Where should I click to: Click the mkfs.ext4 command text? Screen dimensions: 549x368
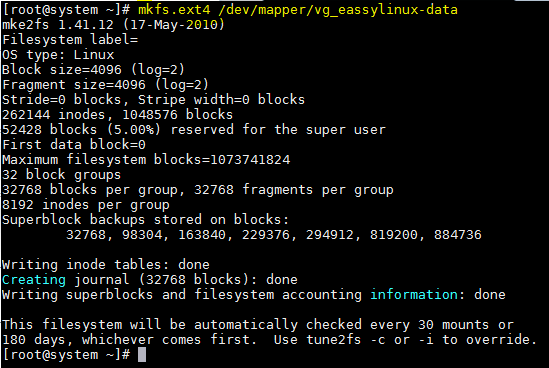tap(174, 9)
